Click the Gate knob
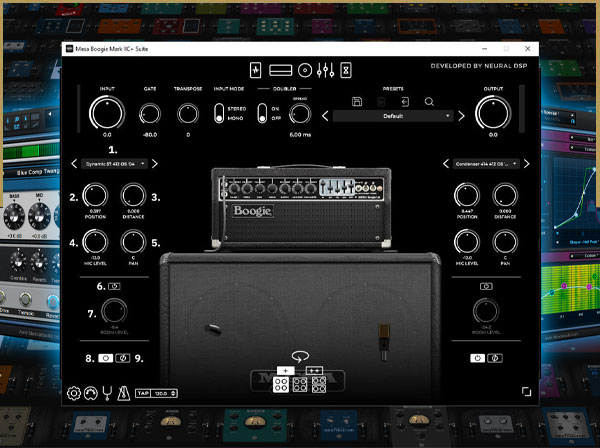This screenshot has width=600, height=448. (150, 114)
